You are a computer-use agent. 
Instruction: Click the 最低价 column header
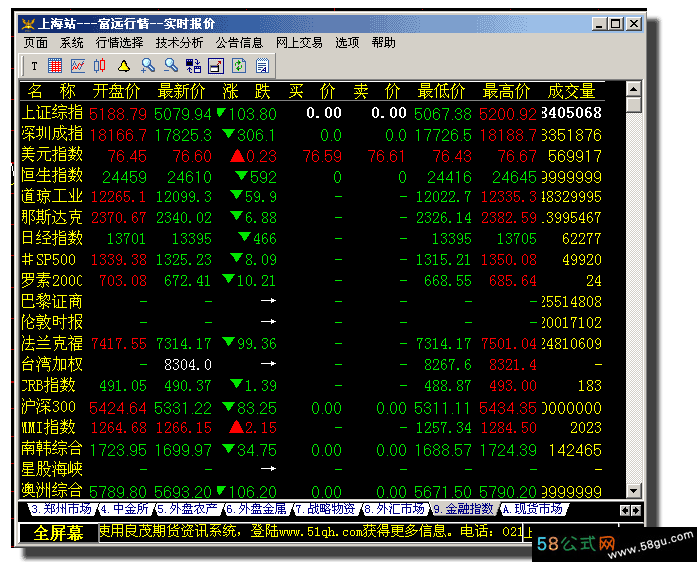point(441,91)
